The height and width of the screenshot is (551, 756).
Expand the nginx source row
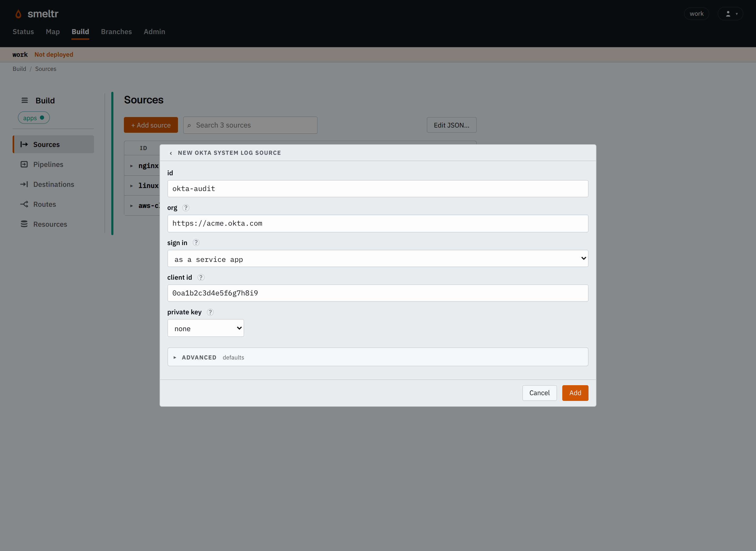coord(132,166)
